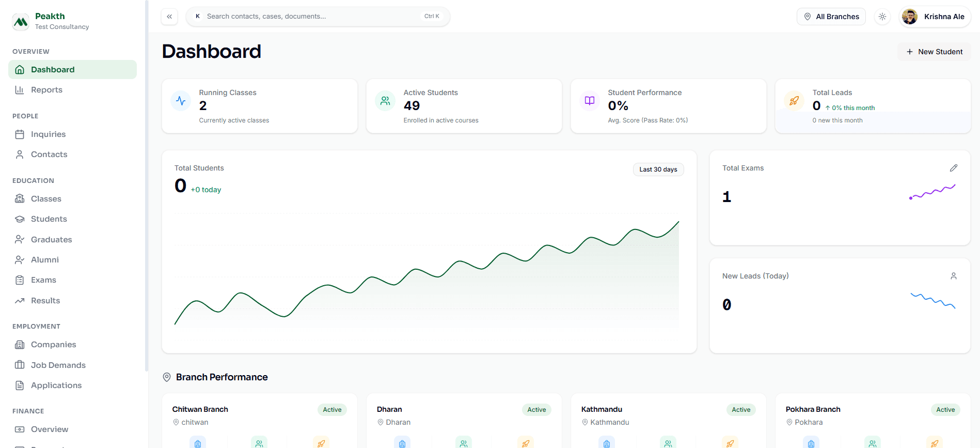The width and height of the screenshot is (980, 448).
Task: Click the Results trending-arrow icon
Action: click(x=20, y=301)
